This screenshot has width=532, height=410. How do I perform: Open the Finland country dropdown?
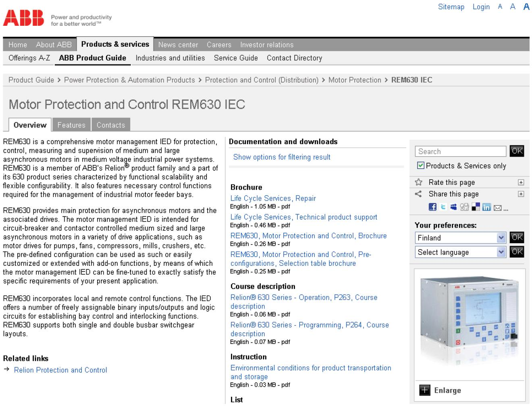point(460,238)
